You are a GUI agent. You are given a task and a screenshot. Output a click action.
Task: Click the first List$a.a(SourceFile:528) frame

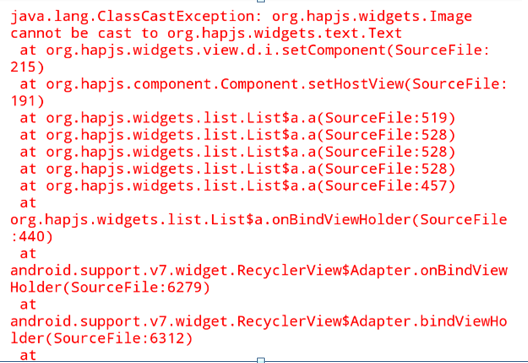click(237, 135)
